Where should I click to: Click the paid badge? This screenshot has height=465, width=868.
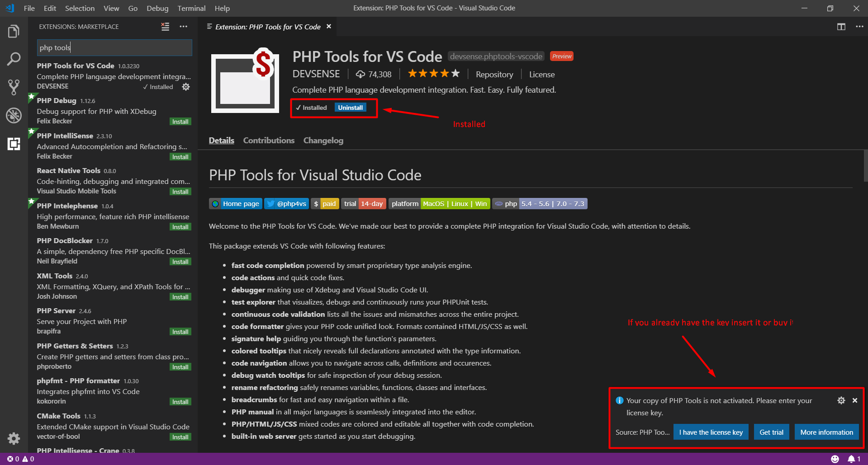pyautogui.click(x=325, y=204)
